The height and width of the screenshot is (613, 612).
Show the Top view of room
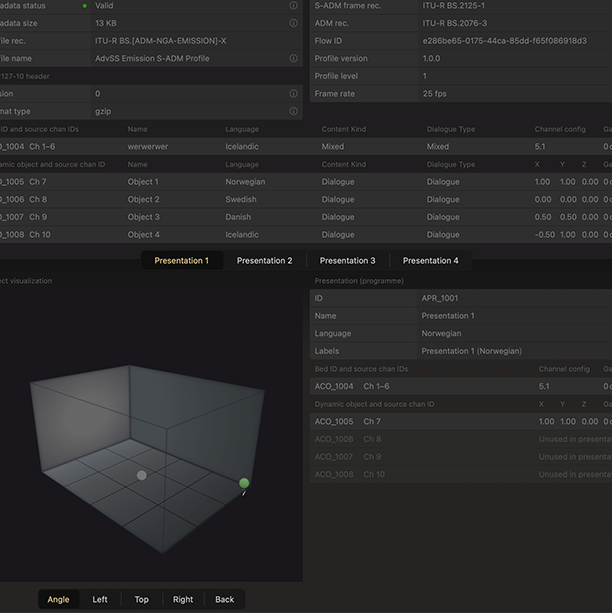coord(141,600)
